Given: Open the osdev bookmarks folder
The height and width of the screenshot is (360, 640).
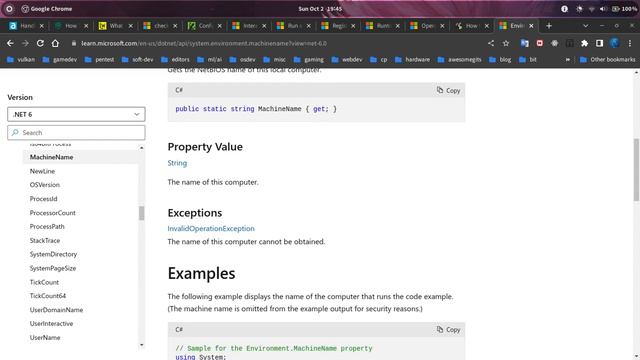Looking at the screenshot, I should coord(242,60).
